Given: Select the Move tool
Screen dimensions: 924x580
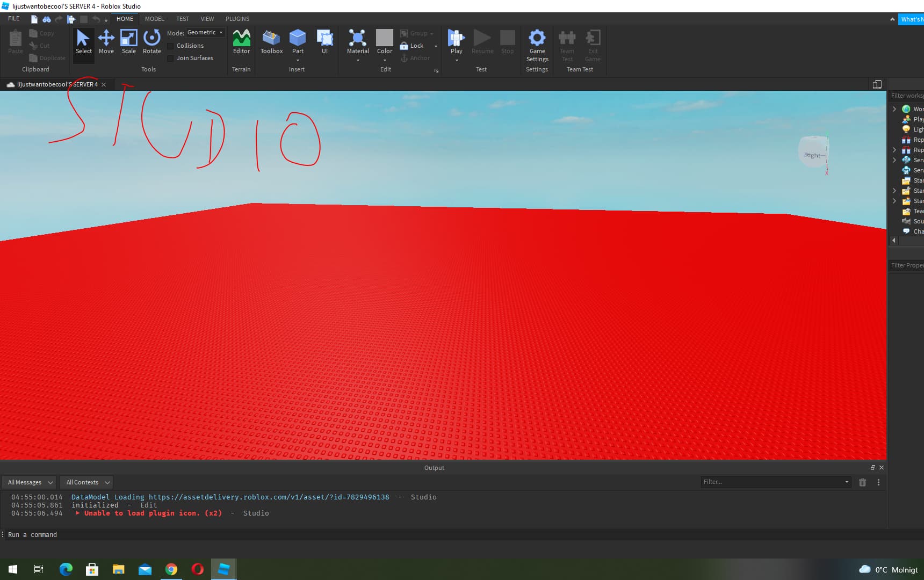Looking at the screenshot, I should point(106,41).
